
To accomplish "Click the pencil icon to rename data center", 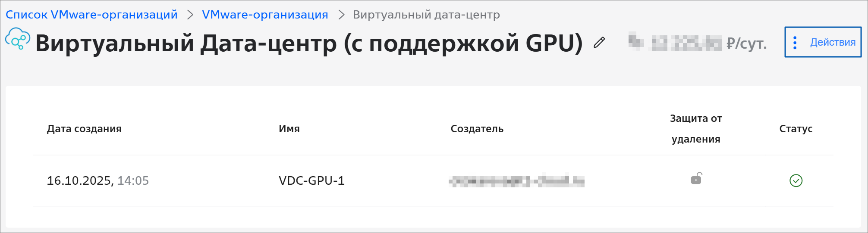I will (x=599, y=43).
